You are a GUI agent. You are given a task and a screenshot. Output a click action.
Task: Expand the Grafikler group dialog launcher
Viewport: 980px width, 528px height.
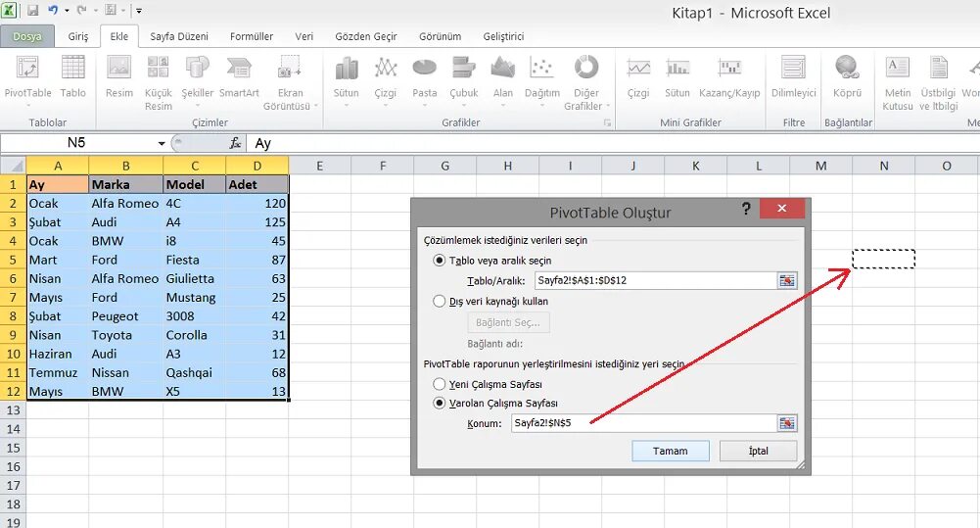pyautogui.click(x=607, y=123)
